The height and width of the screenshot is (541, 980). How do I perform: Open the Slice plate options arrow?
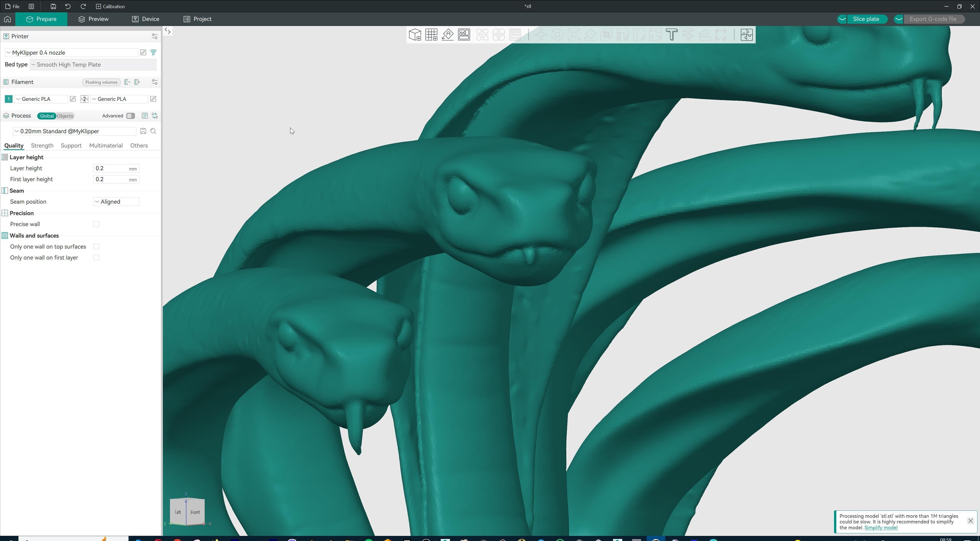[842, 19]
